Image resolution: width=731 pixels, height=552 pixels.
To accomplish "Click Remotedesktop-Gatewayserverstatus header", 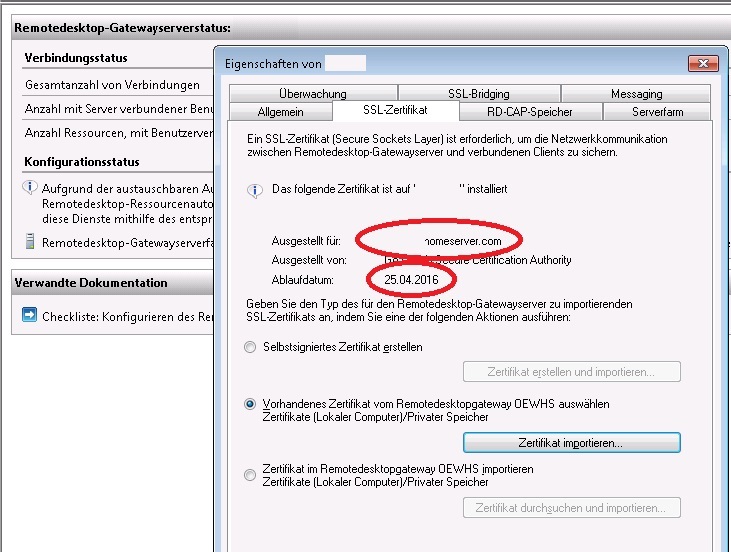I will tap(123, 28).
